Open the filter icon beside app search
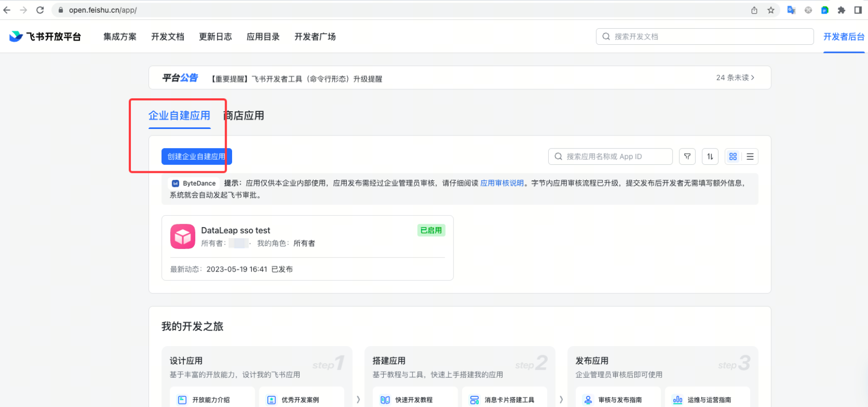 [x=687, y=157]
